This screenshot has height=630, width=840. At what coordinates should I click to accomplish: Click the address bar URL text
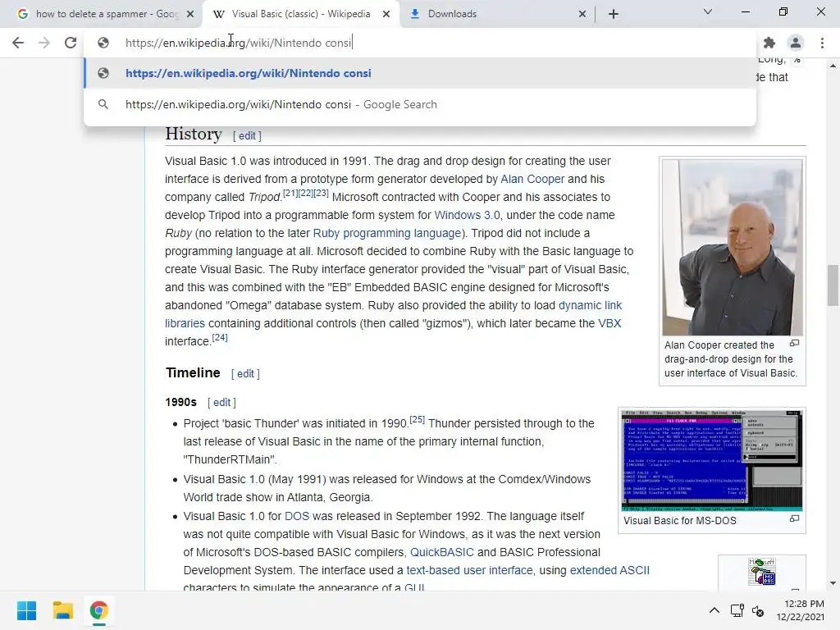[x=239, y=43]
